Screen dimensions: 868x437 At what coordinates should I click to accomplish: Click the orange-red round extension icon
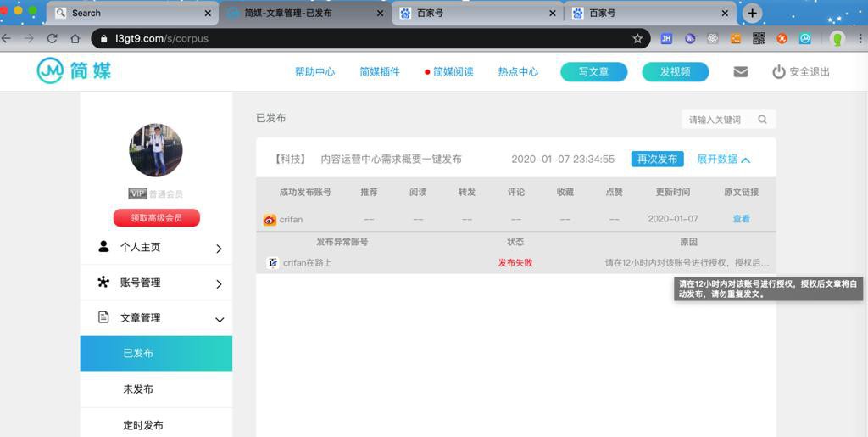782,38
